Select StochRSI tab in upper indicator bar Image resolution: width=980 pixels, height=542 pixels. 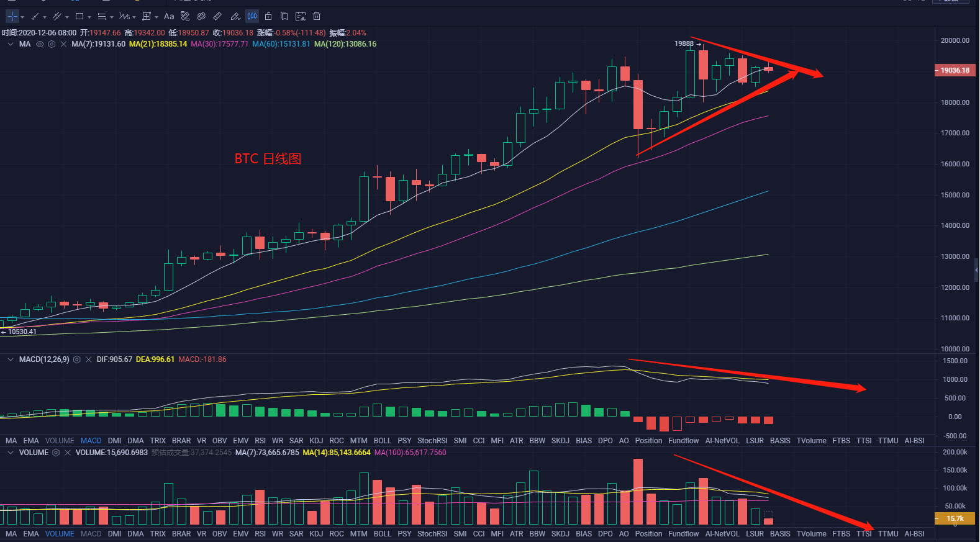point(432,441)
